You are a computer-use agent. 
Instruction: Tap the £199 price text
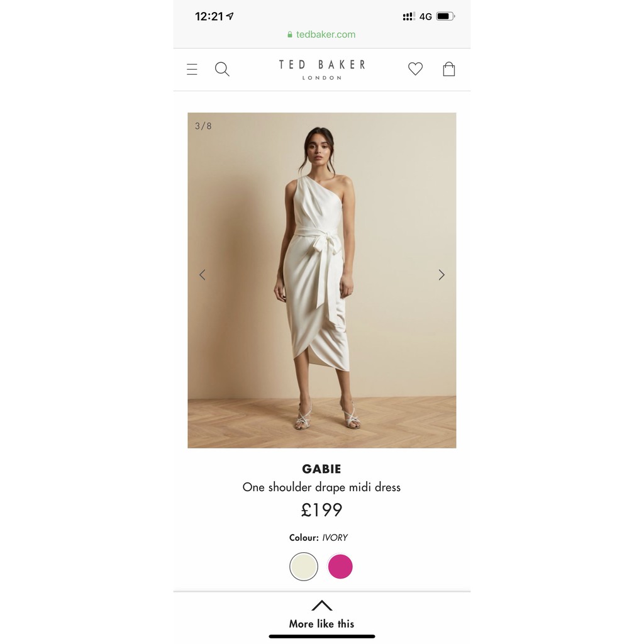321,510
